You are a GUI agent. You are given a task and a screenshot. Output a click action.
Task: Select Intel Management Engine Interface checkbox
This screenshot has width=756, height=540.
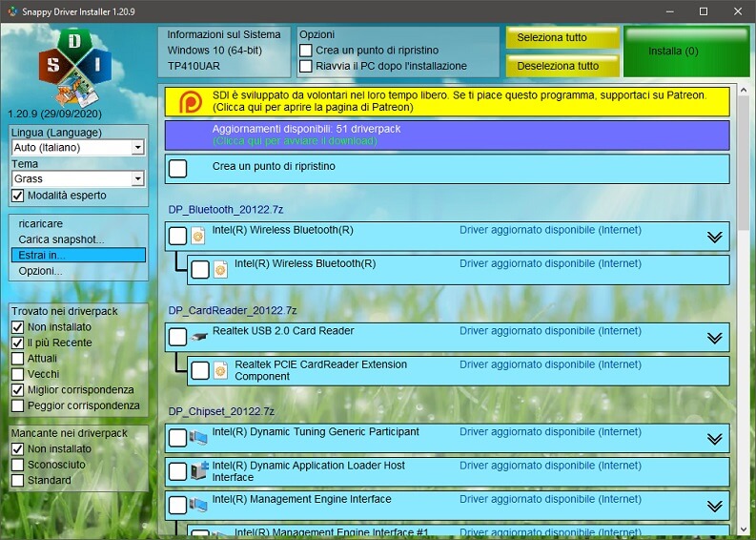coord(178,506)
